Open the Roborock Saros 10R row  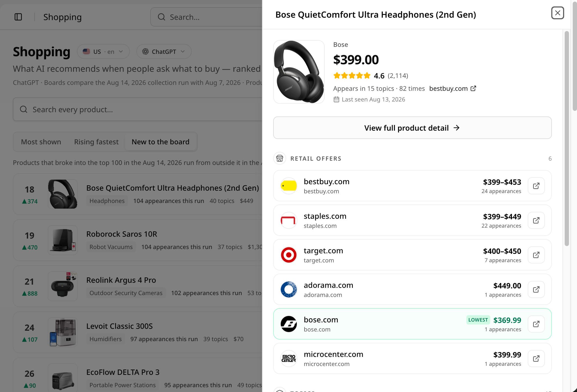click(138, 240)
